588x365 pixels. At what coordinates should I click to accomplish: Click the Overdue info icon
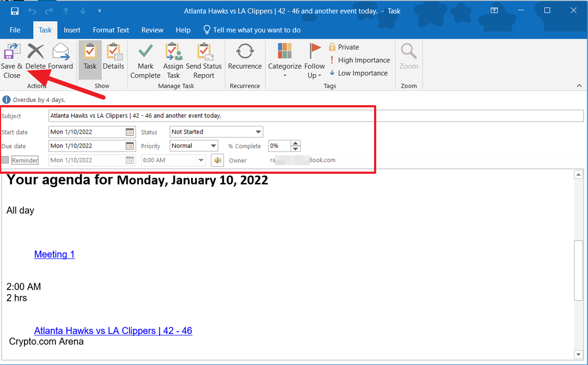(x=7, y=100)
